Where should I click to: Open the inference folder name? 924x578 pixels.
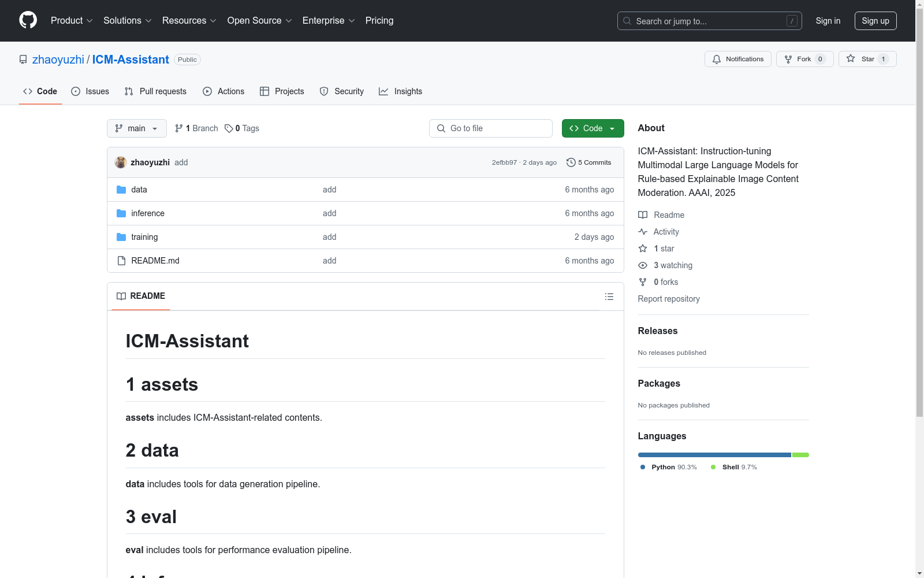pyautogui.click(x=148, y=213)
